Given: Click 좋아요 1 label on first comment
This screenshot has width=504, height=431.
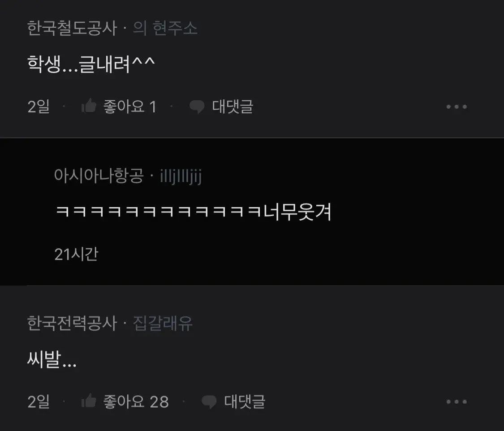Looking at the screenshot, I should [x=130, y=107].
